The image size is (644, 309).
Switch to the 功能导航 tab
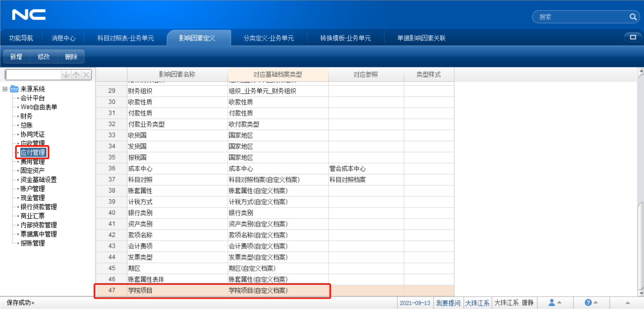(x=21, y=38)
